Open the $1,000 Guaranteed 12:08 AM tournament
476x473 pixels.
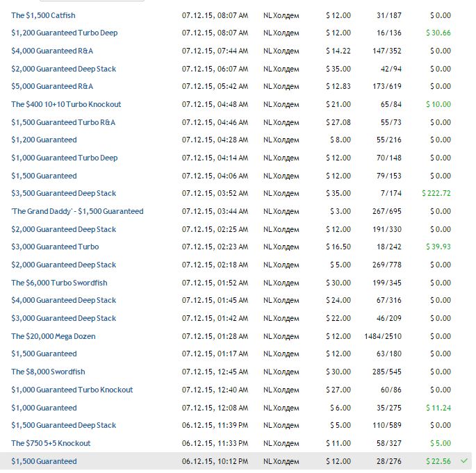tap(44, 408)
